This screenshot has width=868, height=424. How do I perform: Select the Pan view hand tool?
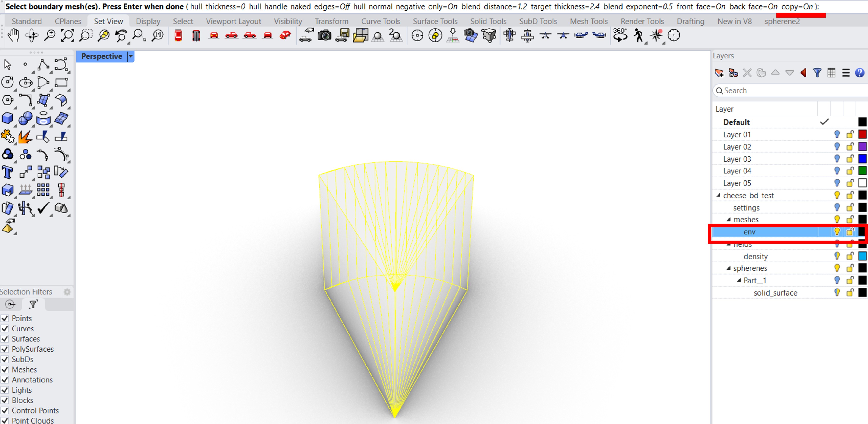13,35
